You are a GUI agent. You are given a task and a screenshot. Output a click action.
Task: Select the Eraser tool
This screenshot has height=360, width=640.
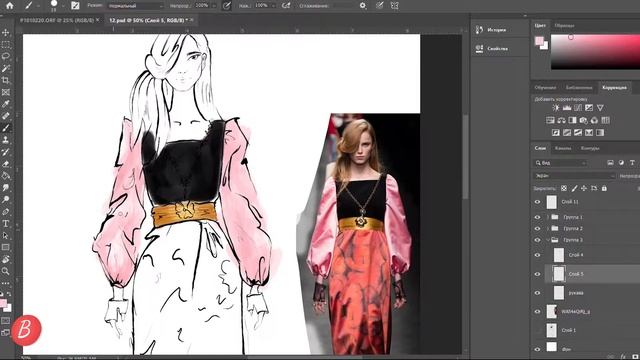pos(6,164)
